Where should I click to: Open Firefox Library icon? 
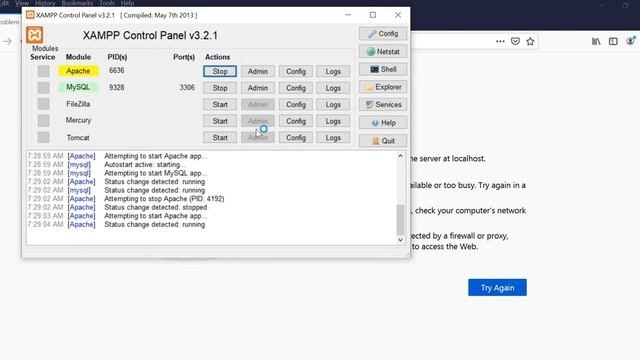[x=596, y=41]
